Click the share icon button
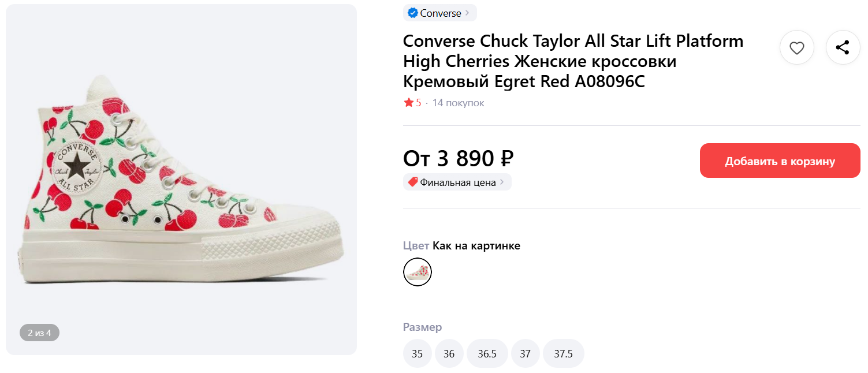 [843, 48]
